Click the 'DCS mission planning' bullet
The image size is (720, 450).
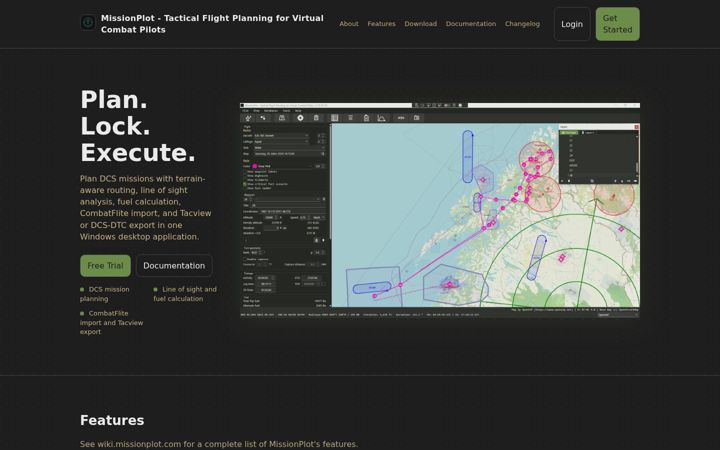(105, 294)
